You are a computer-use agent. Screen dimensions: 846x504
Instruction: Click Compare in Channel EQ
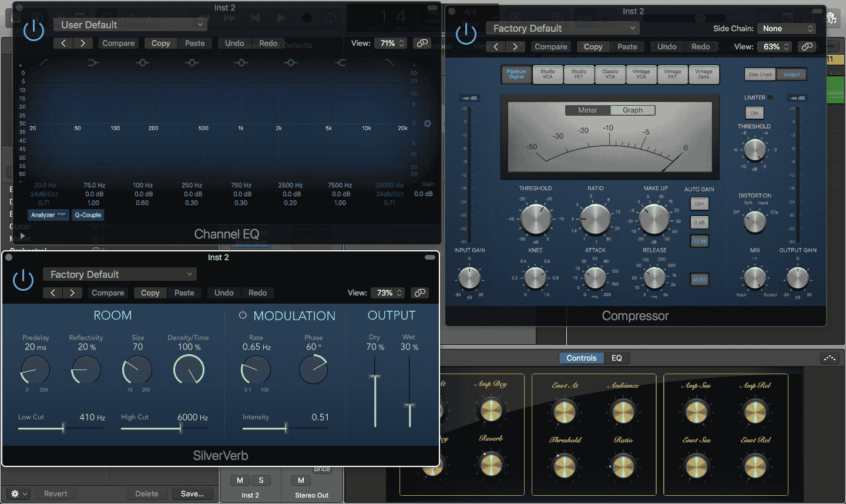click(x=119, y=43)
